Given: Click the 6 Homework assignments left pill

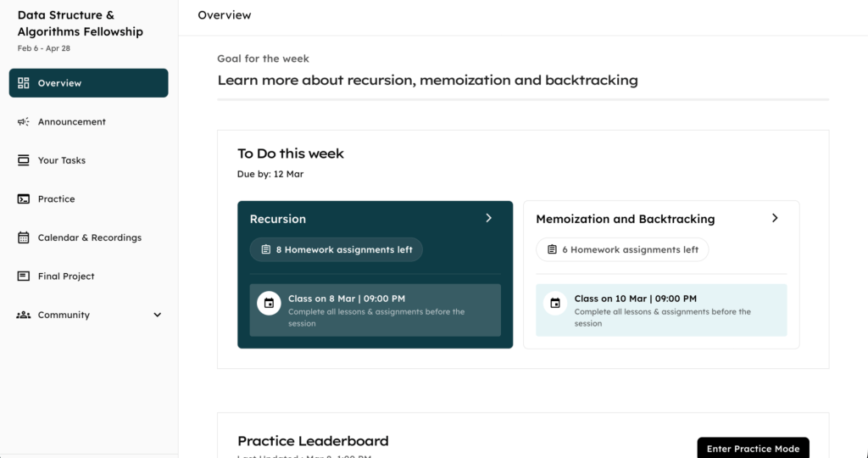Looking at the screenshot, I should (x=622, y=250).
